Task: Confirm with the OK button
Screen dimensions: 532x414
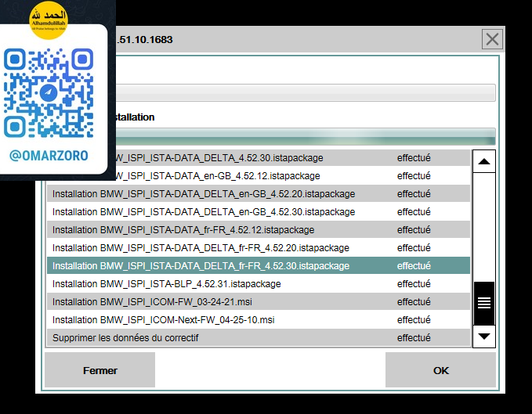Action: pos(440,370)
